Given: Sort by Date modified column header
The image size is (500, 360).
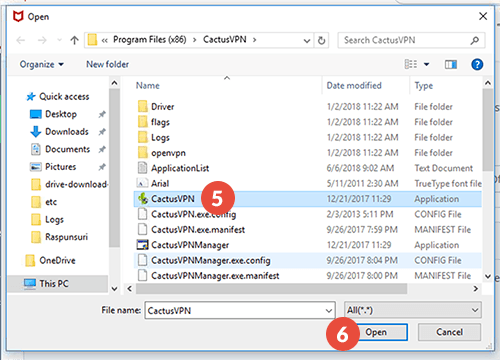Looking at the screenshot, I should (354, 86).
